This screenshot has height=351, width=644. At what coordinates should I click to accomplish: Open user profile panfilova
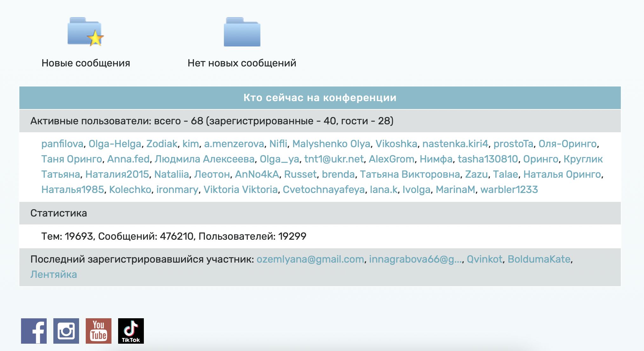(62, 144)
